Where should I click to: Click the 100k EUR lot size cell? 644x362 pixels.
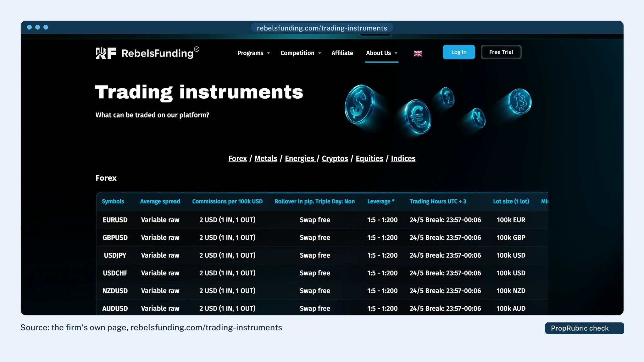[511, 220]
